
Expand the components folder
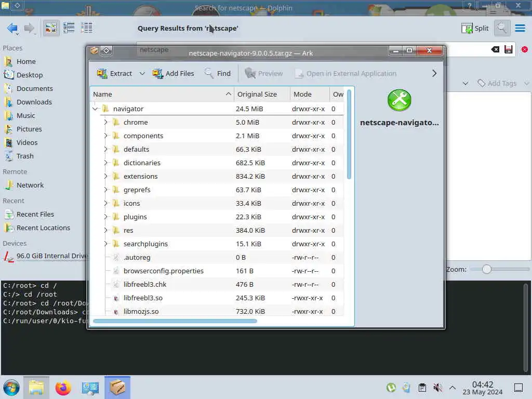click(x=105, y=136)
